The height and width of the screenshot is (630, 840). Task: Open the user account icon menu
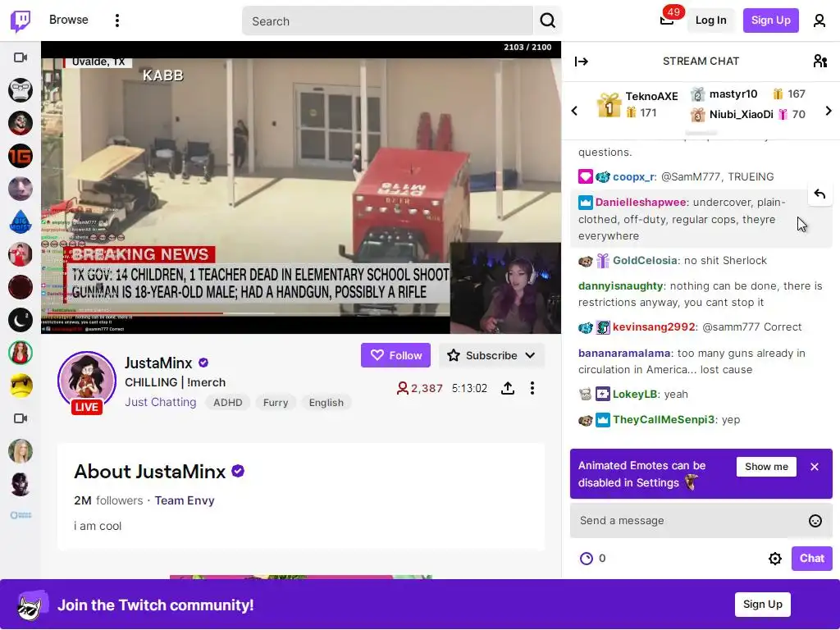pyautogui.click(x=819, y=21)
